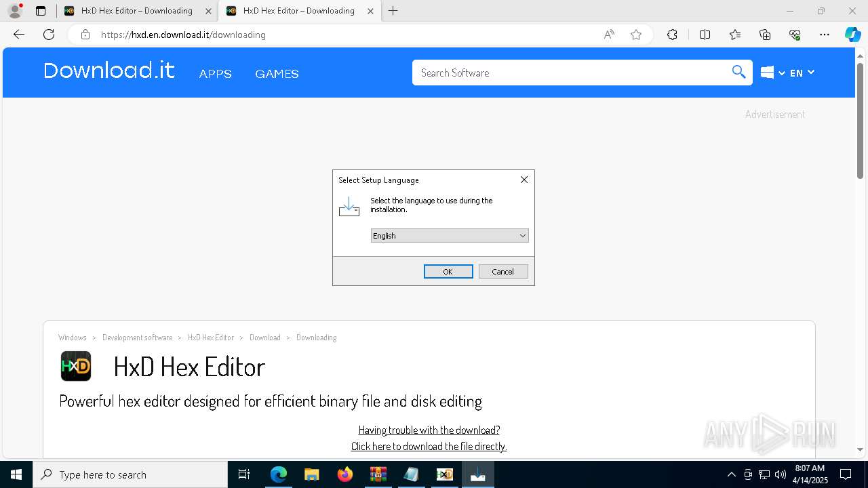Viewport: 868px width, 488px height.
Task: Open the GAMES menu
Action: click(x=277, y=74)
